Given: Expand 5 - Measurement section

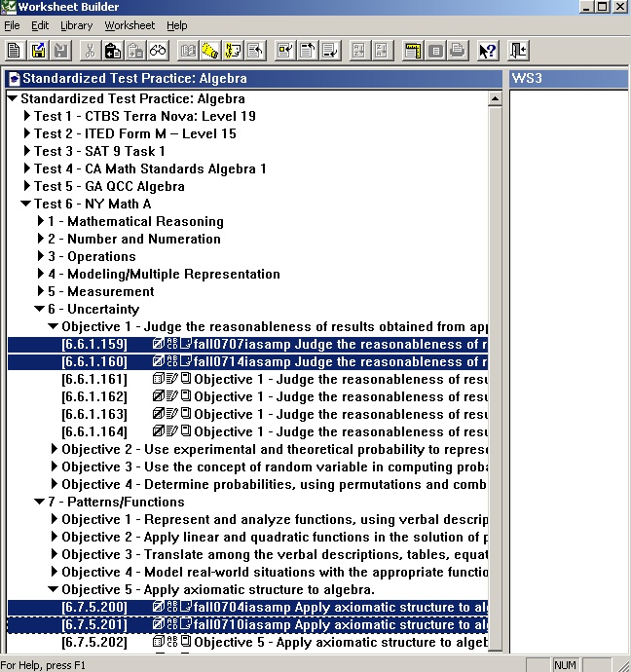Looking at the screenshot, I should click(40, 291).
